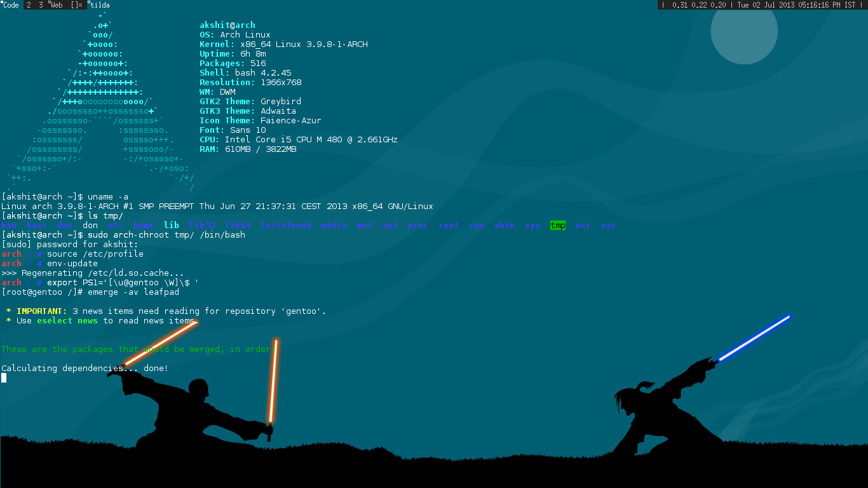
Task: Click the opt directory in the listing
Action: (390, 226)
